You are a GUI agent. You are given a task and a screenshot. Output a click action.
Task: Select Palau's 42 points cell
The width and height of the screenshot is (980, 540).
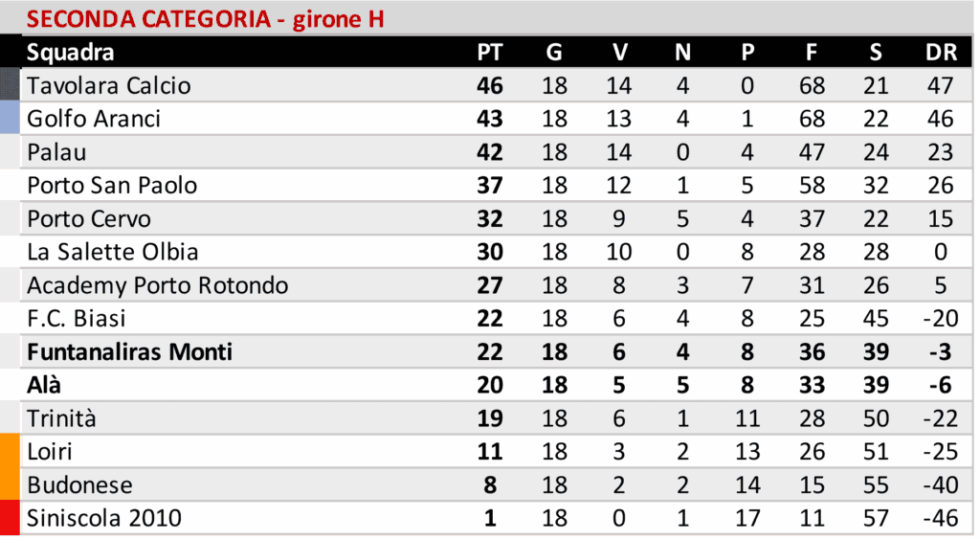click(x=489, y=152)
